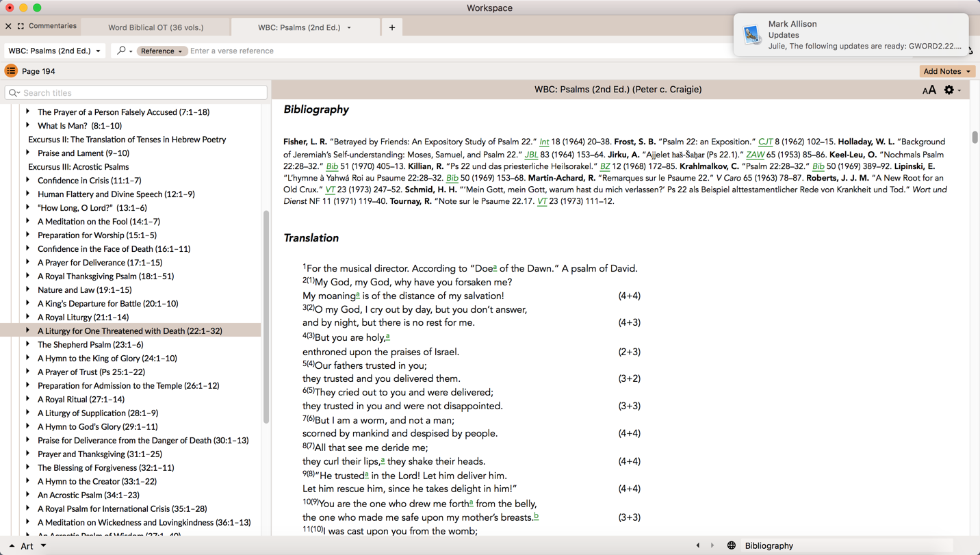The image size is (980, 555).
Task: Open the search magnifier options
Action: coord(124,51)
